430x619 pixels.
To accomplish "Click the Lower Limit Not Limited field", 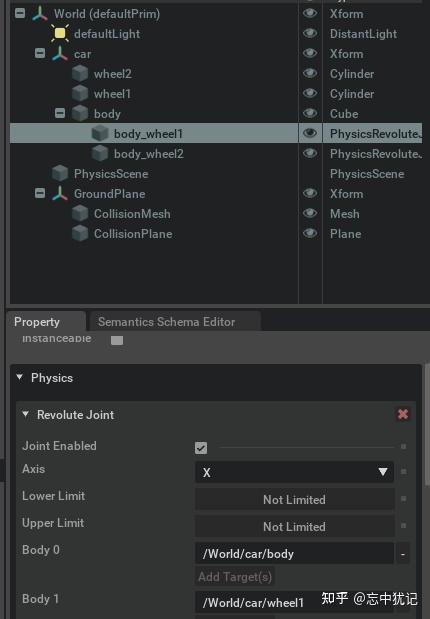I will pyautogui.click(x=294, y=499).
